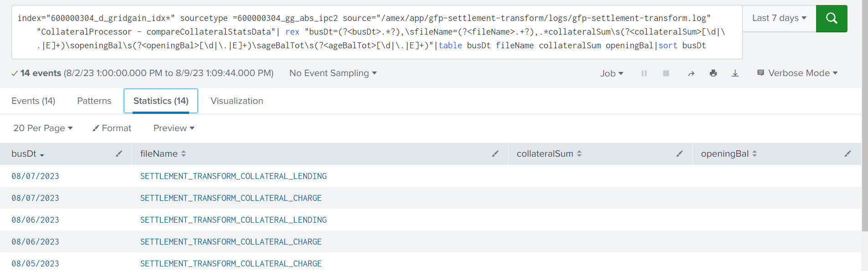Sort by the busDt column header
This screenshot has width=868, height=271.
coord(28,154)
